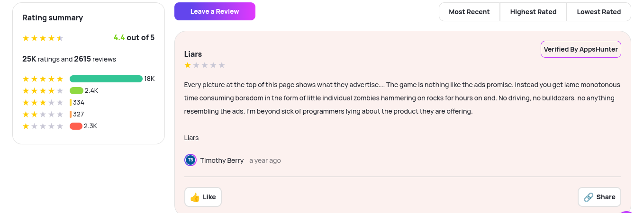This screenshot has height=213, width=644.
Task: Click the chain link Share icon
Action: [x=589, y=197]
